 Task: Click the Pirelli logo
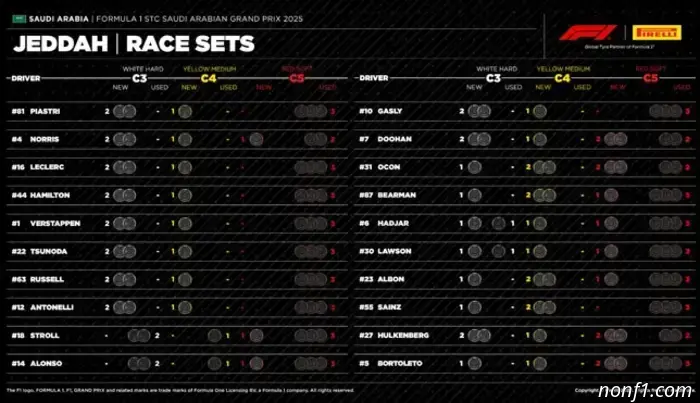tap(656, 33)
